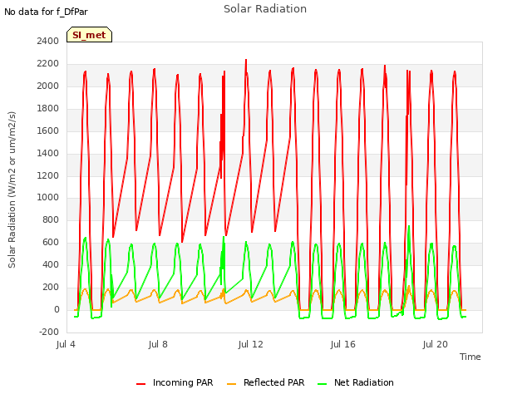Click the 600 y-axis tick label

51,242
